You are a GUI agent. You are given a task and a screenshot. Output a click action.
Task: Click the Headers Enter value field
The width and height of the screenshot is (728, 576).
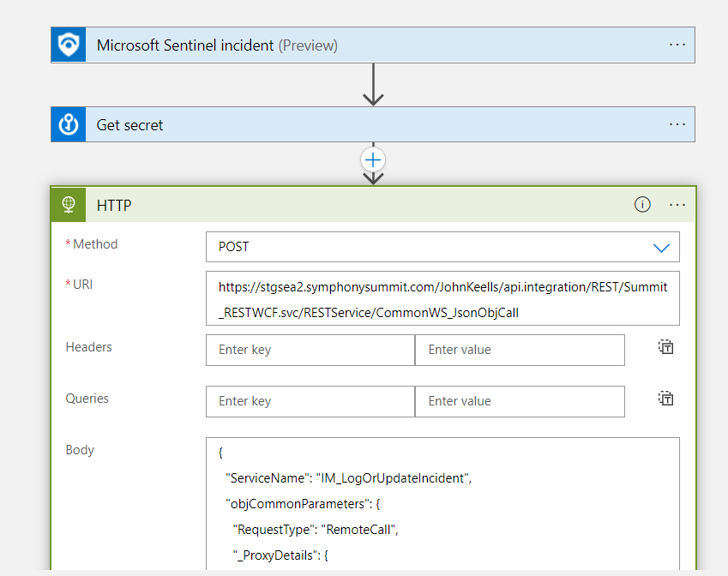pyautogui.click(x=520, y=350)
